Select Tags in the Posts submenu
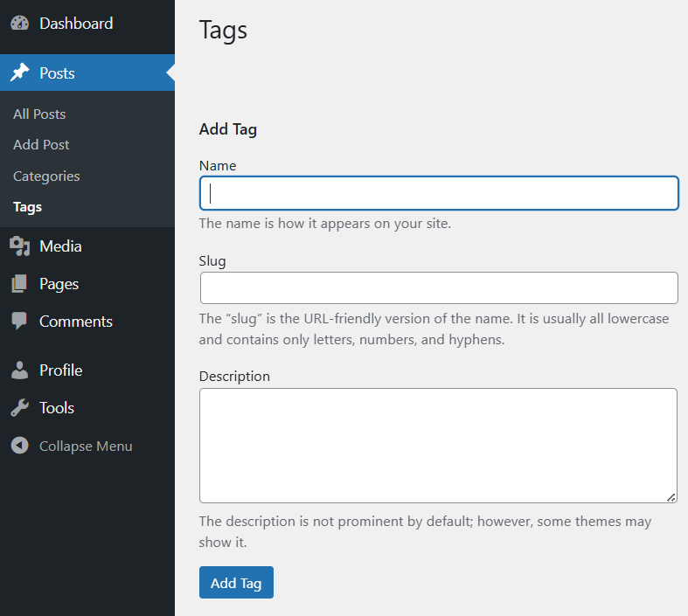This screenshot has height=616, width=688. point(27,207)
